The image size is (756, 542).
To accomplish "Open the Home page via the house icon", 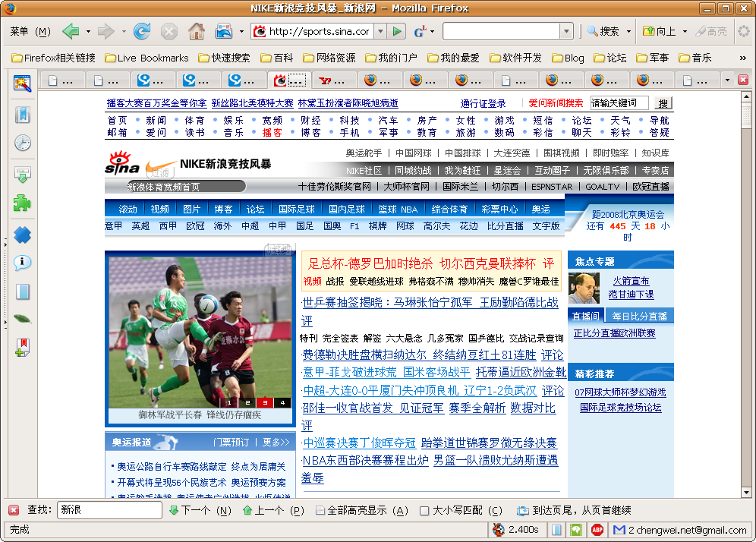I will tap(197, 32).
